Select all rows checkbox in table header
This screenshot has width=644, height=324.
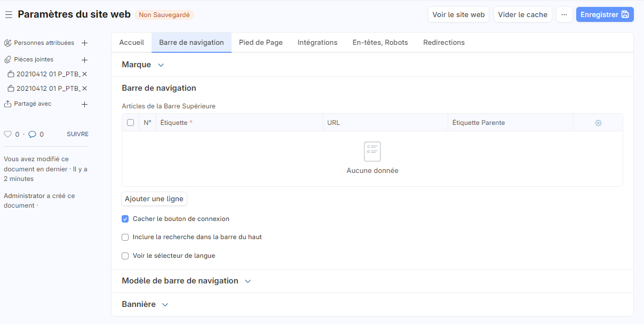(x=130, y=123)
